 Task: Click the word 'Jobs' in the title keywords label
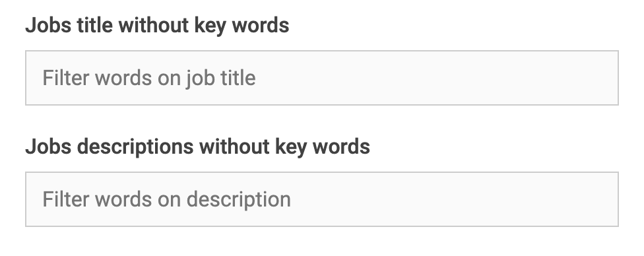[48, 26]
